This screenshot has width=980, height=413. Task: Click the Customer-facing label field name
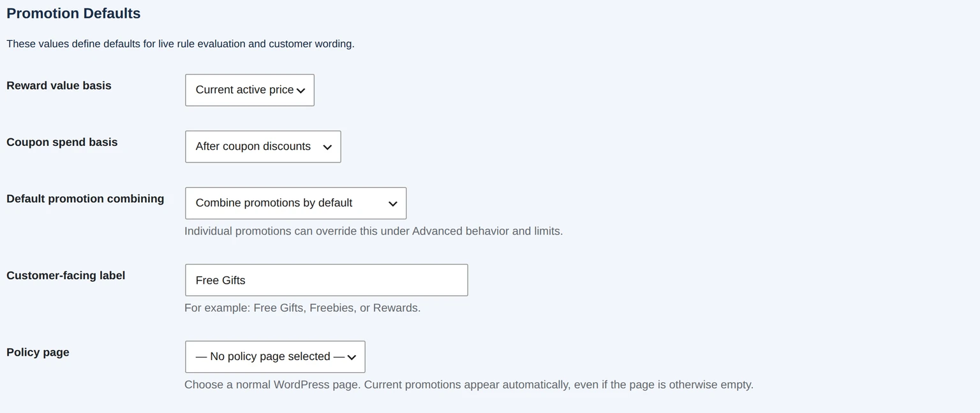(66, 275)
